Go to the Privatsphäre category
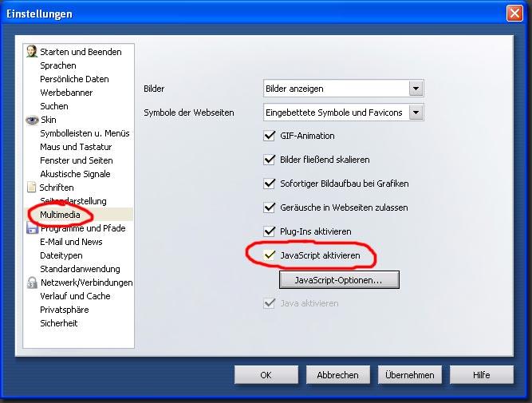This screenshot has width=532, height=403. point(64,310)
